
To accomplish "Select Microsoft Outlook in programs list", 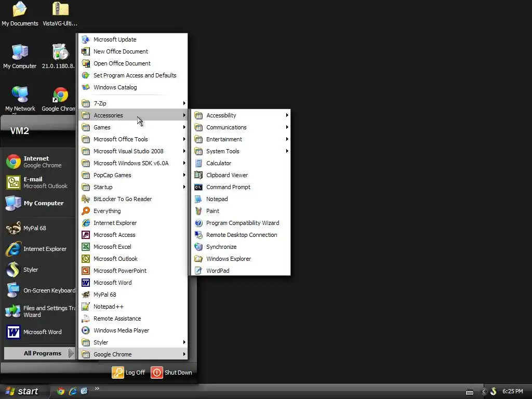I will pos(133,259).
